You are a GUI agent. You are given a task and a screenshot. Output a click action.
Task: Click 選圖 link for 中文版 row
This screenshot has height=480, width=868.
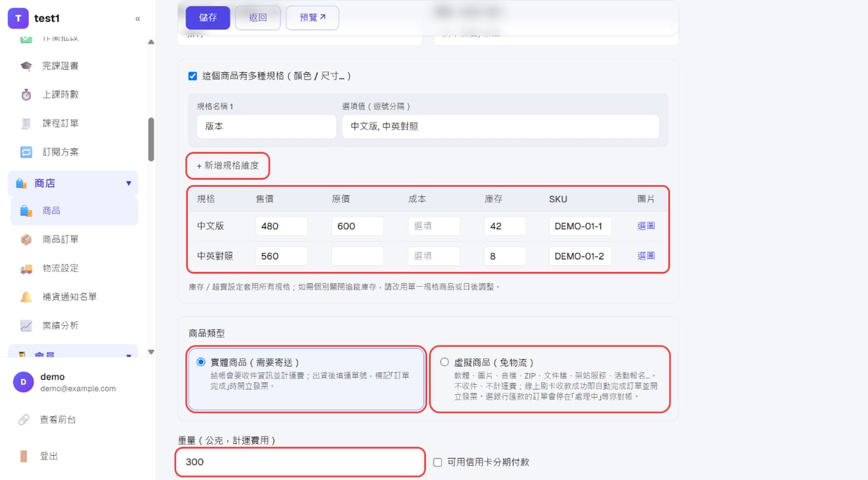pyautogui.click(x=646, y=226)
